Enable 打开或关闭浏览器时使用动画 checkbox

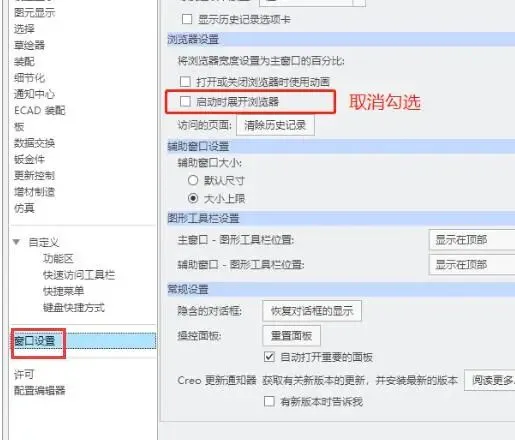point(185,82)
